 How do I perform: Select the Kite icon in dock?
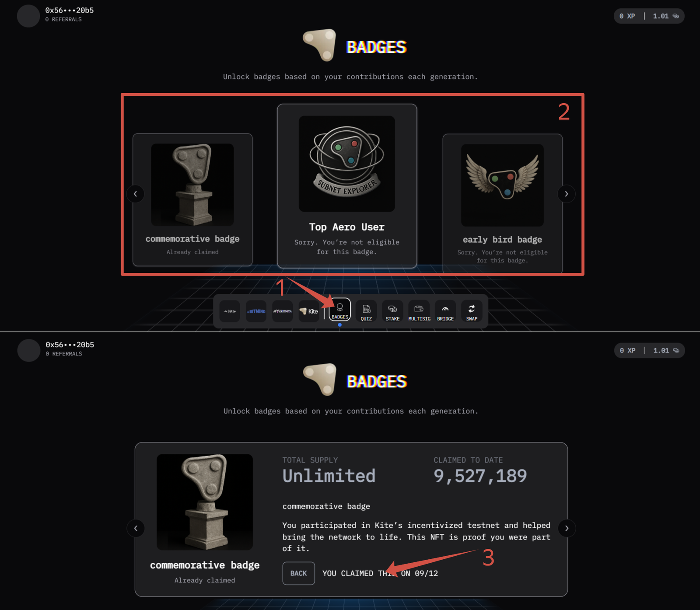pyautogui.click(x=309, y=311)
